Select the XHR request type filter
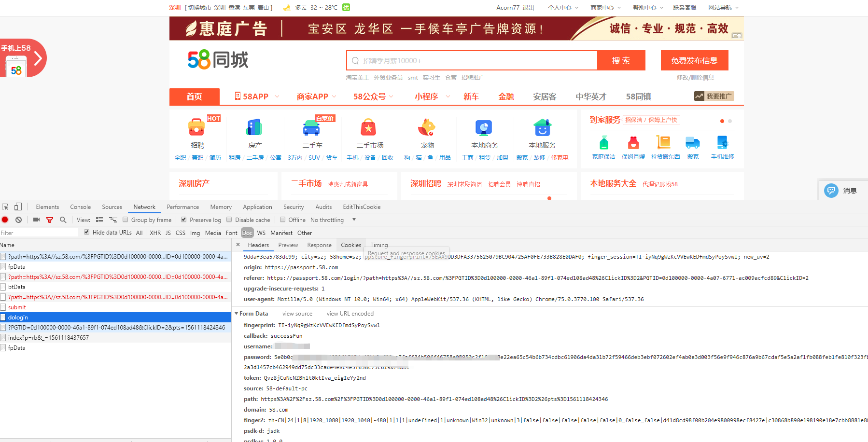The image size is (868, 442). click(155, 233)
